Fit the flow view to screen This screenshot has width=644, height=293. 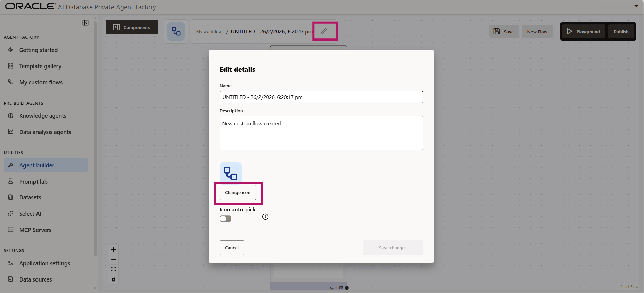click(114, 269)
